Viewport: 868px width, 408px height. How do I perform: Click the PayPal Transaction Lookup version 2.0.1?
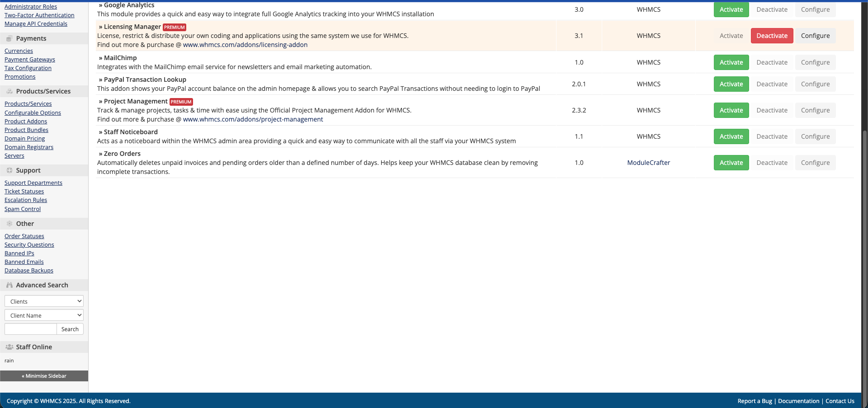coord(579,84)
